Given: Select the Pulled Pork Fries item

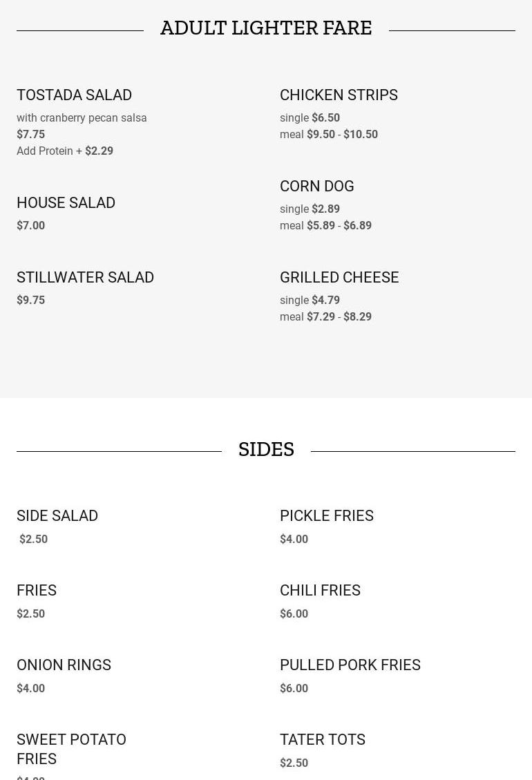Looking at the screenshot, I should coord(350,665).
